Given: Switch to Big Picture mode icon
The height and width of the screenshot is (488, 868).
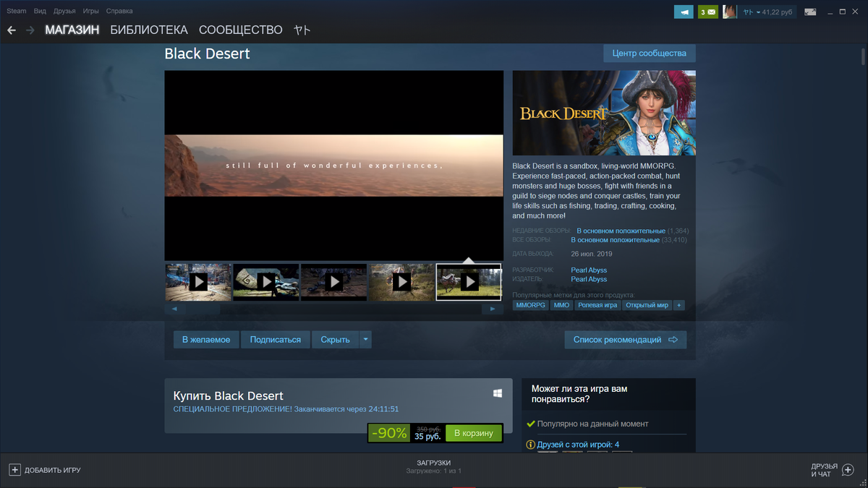Looking at the screenshot, I should tap(810, 12).
